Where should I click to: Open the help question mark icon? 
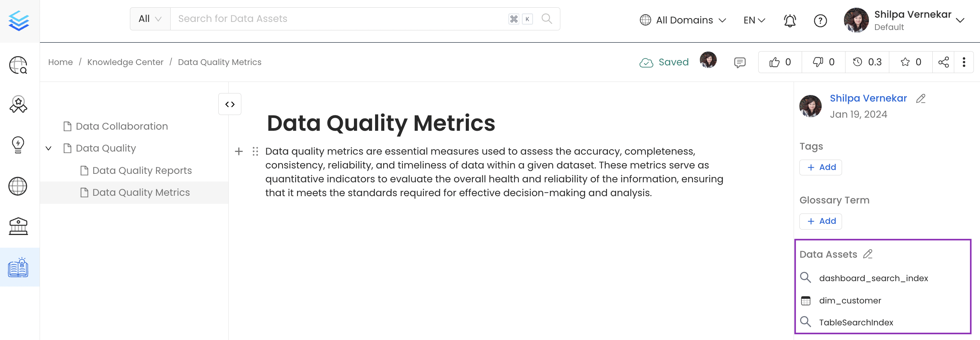pos(821,21)
